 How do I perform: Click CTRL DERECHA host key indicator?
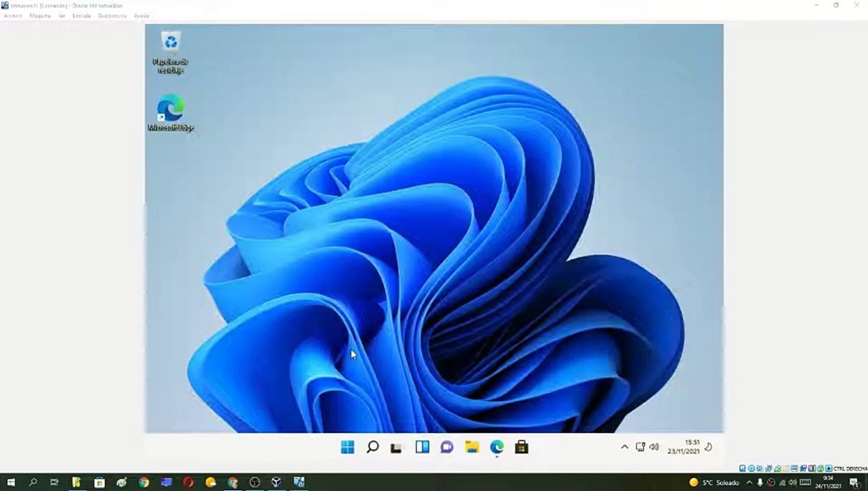850,468
